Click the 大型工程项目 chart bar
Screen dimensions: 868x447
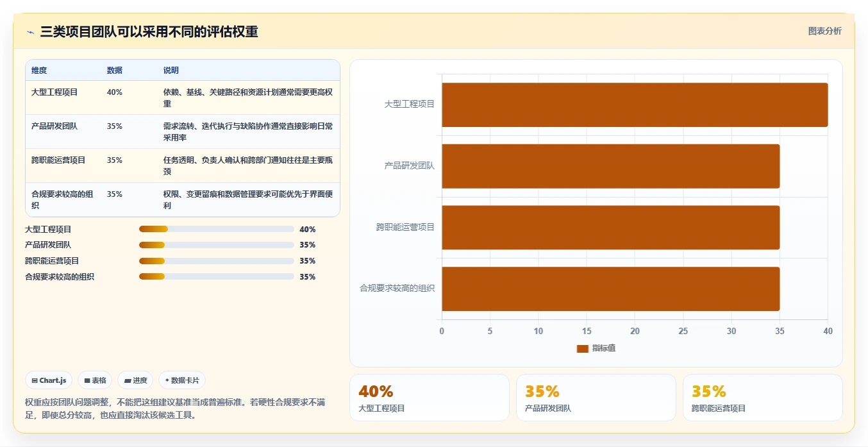click(x=635, y=105)
